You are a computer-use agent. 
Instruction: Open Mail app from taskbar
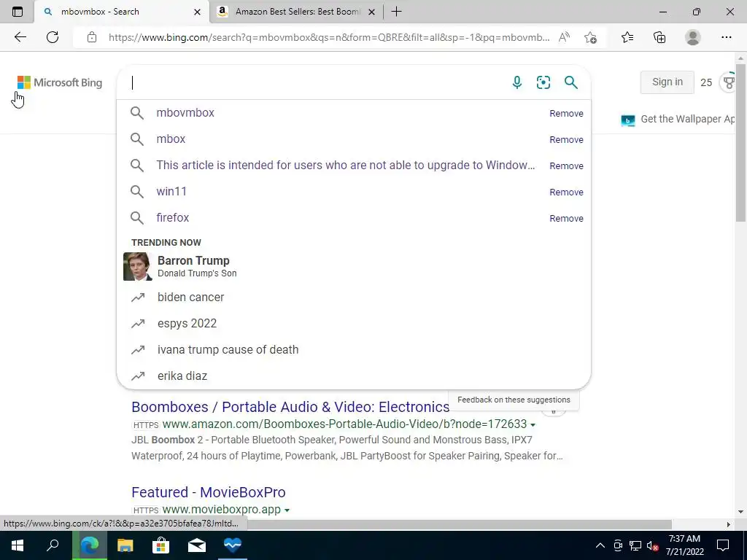coord(196,545)
